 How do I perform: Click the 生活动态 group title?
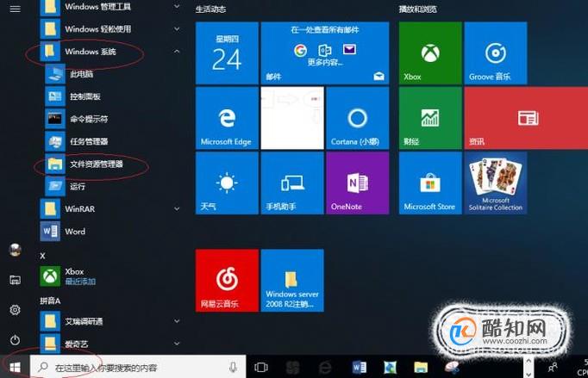click(210, 9)
